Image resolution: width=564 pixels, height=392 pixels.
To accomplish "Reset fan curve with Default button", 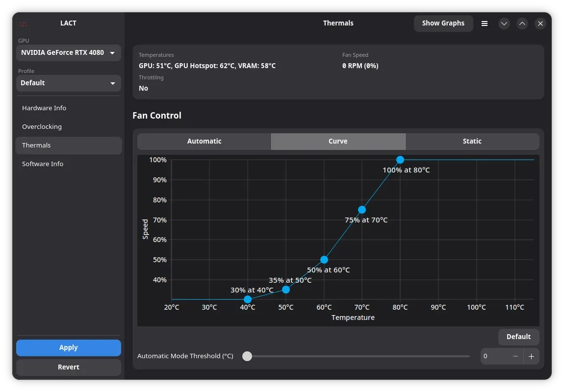I will (519, 337).
